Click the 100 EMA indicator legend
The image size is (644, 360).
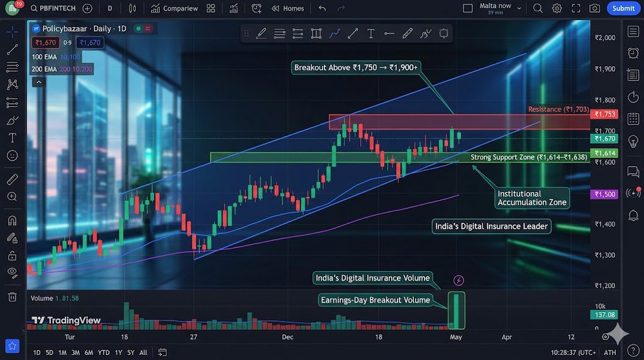click(x=56, y=57)
